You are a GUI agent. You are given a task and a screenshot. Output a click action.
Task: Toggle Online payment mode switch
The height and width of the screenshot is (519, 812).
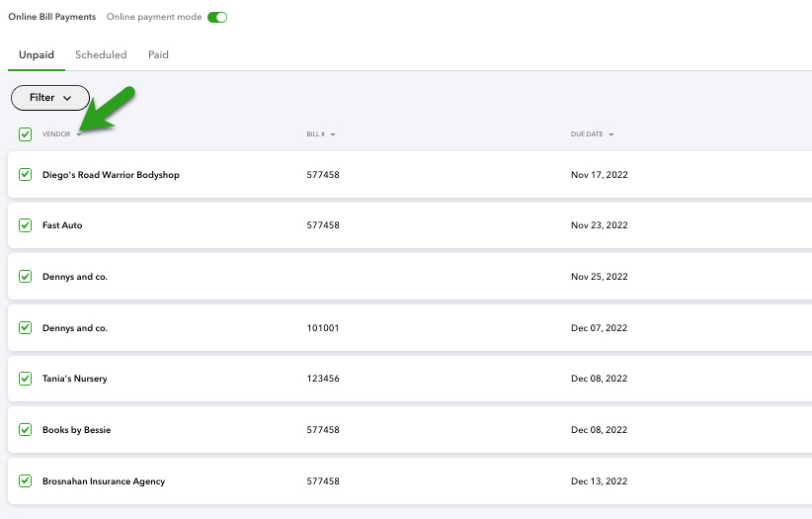tap(217, 18)
